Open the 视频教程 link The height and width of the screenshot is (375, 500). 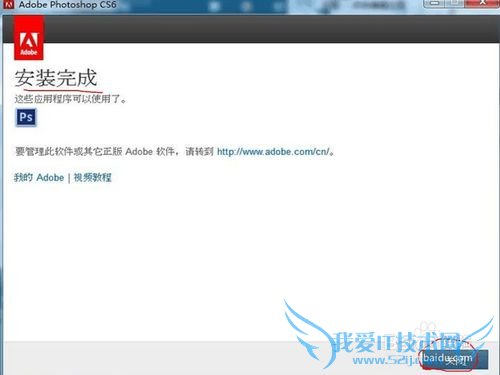93,177
